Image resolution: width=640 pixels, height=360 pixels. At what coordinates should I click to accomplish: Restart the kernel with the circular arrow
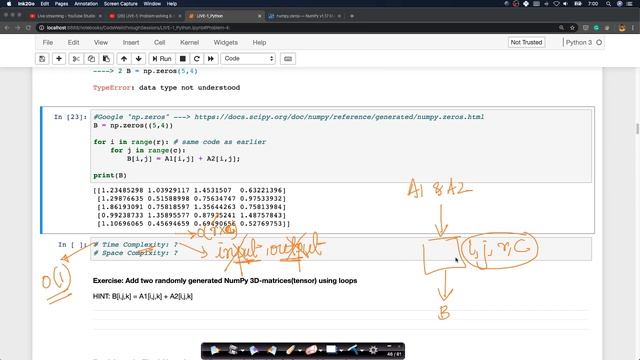click(197, 59)
